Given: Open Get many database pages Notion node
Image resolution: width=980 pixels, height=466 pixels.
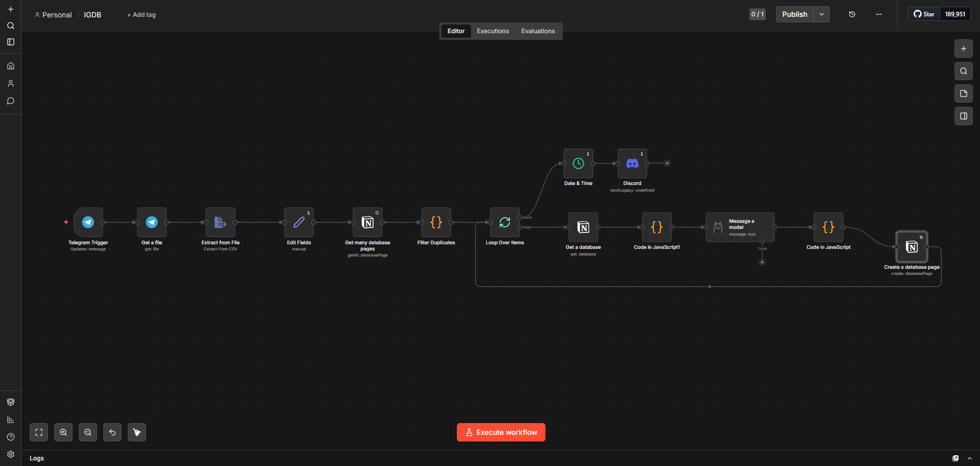Looking at the screenshot, I should click(367, 222).
